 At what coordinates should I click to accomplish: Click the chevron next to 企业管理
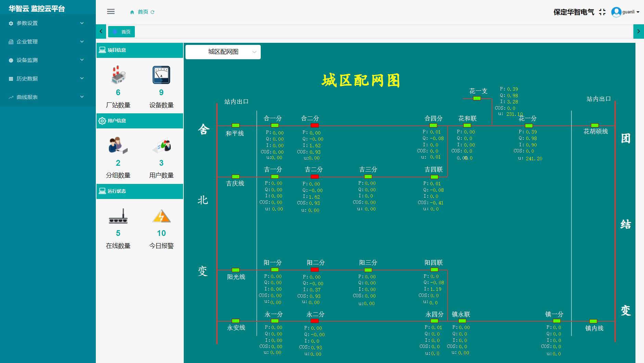(82, 41)
